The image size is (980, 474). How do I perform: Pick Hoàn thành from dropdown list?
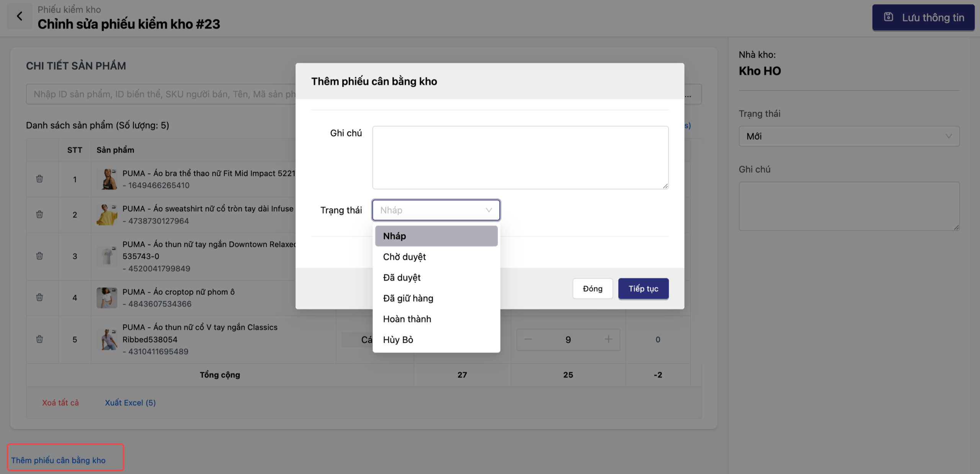pos(407,319)
